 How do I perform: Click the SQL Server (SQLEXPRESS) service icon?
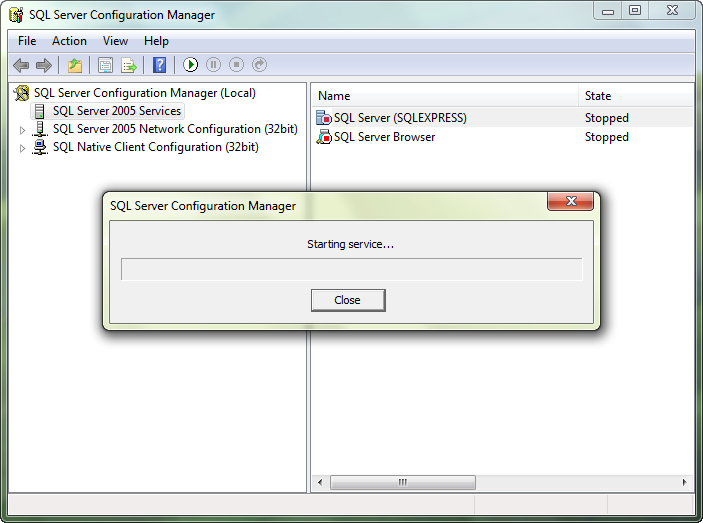pyautogui.click(x=324, y=118)
